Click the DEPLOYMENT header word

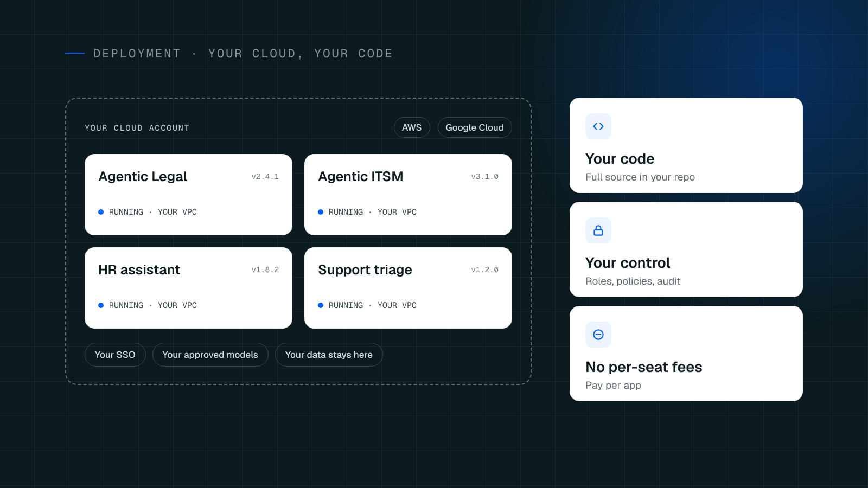click(x=137, y=54)
